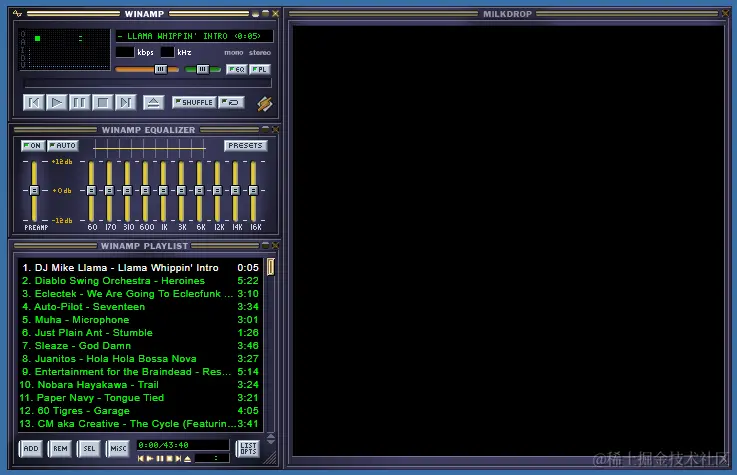Image resolution: width=737 pixels, height=475 pixels.
Task: Select track Muha - Microphone
Action: coord(140,319)
